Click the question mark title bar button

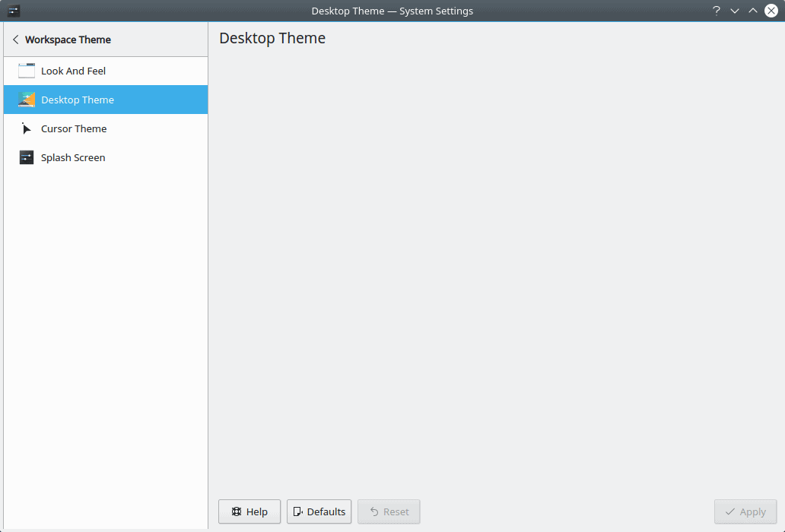coord(716,11)
